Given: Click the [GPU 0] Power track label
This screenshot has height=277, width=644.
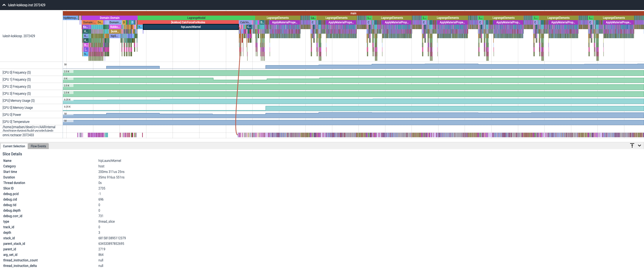Looking at the screenshot, I should [x=12, y=115].
